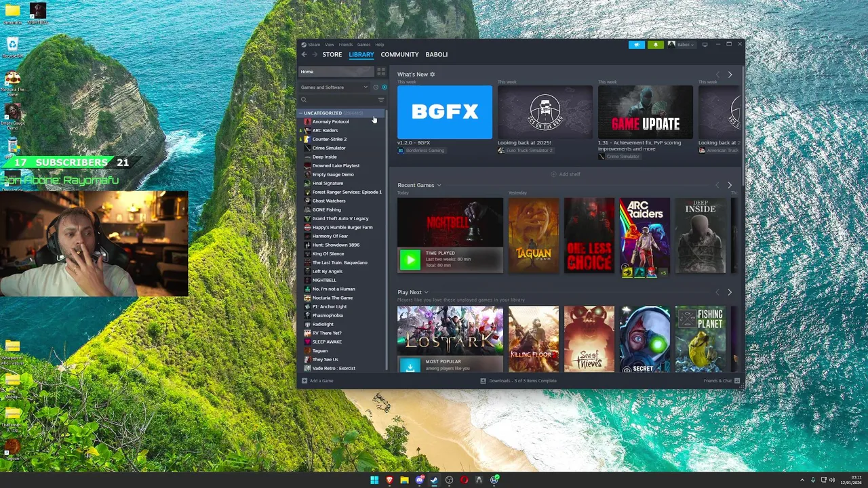Viewport: 868px width, 488px height.
Task: Show next Play Next games arrow
Action: 730,292
